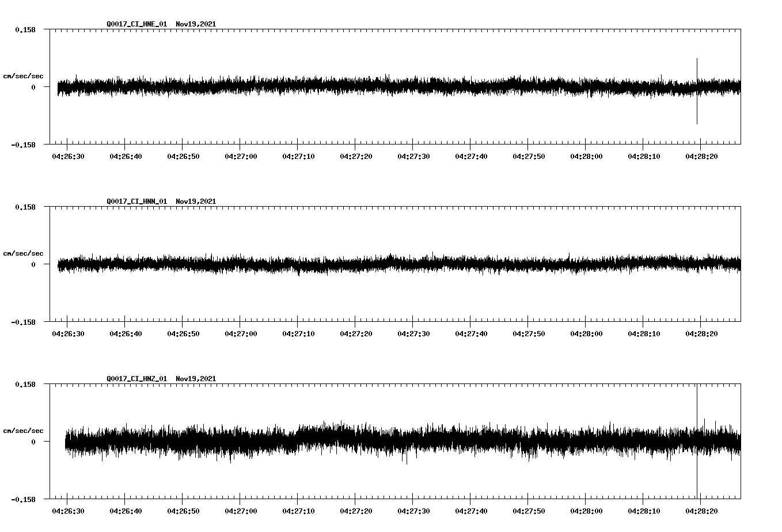Click 04:26:30 on the HNZ time axis
This screenshot has width=782, height=532.
pos(68,511)
